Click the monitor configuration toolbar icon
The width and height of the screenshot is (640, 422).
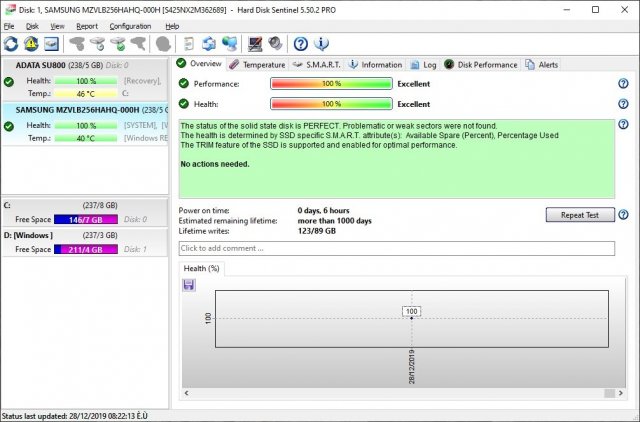point(254,44)
